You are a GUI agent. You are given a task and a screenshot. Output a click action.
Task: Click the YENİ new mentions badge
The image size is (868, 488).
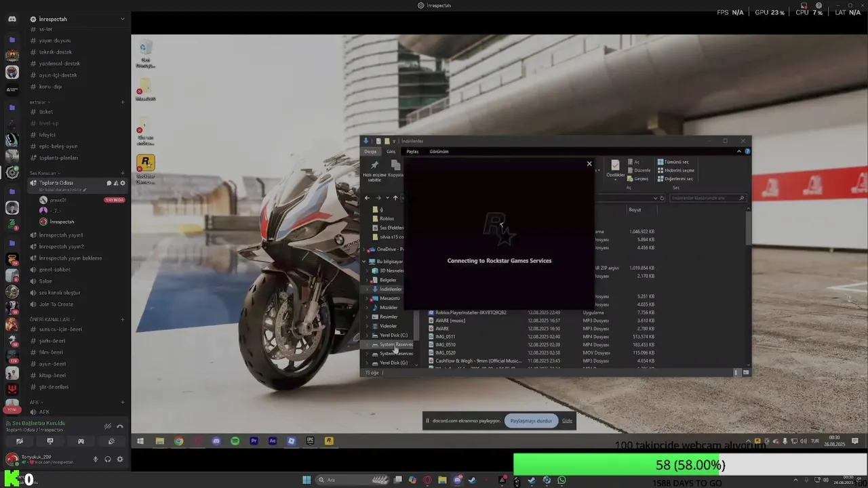click(12, 410)
